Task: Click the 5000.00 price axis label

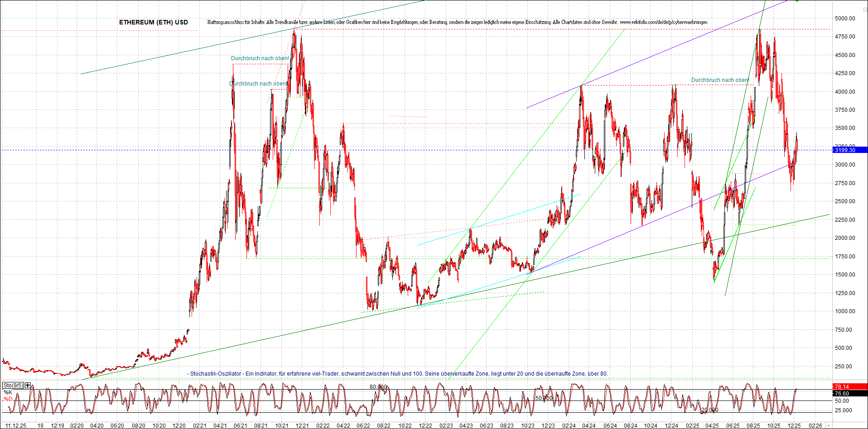Action: click(845, 19)
